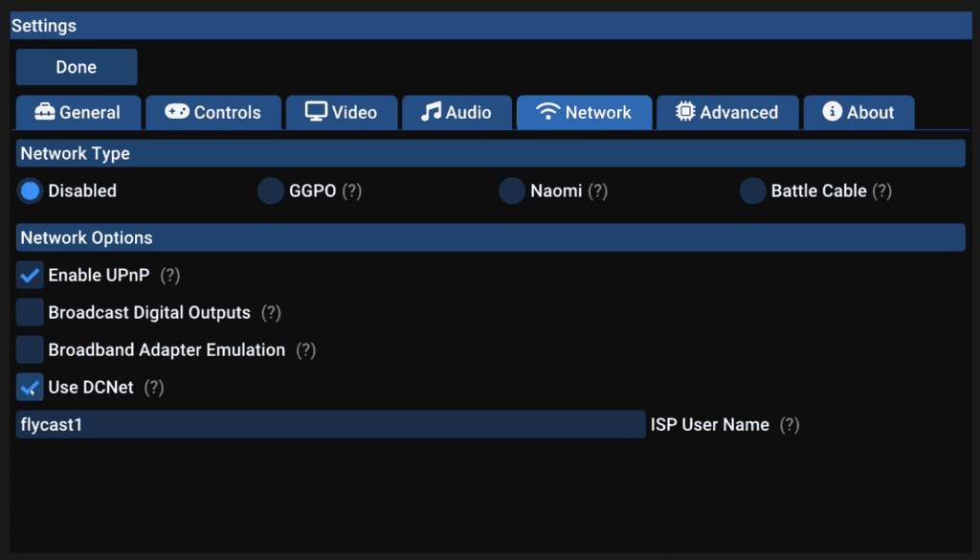Click the music note icon on Audio tab
The width and height of the screenshot is (980, 560).
[431, 112]
